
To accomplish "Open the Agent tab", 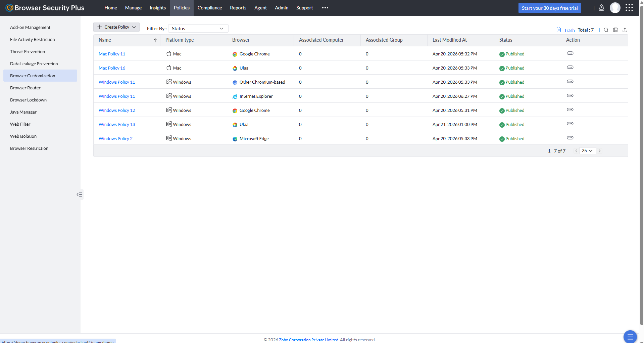I will click(x=260, y=8).
